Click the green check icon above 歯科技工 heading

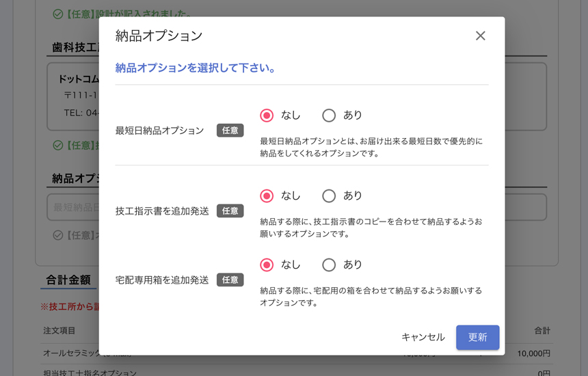58,14
